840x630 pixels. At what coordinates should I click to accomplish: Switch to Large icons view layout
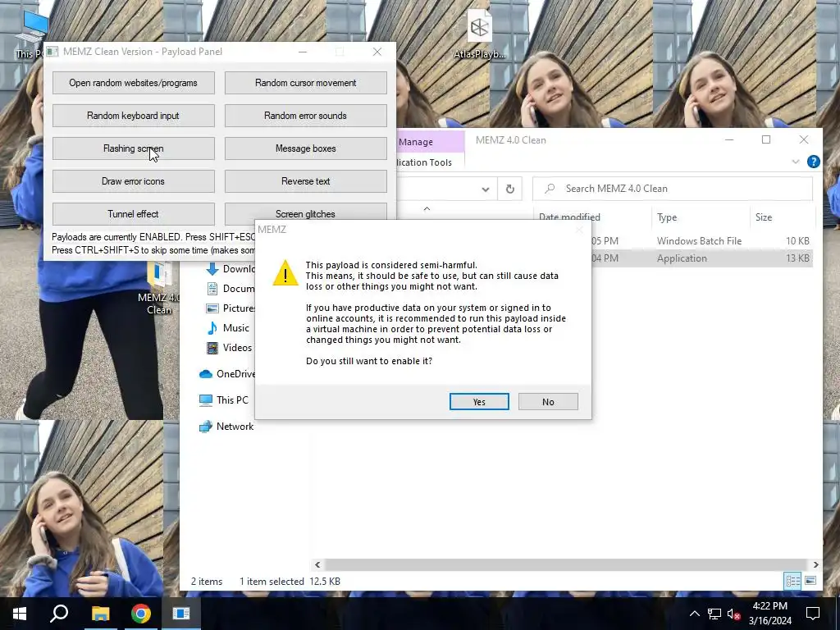pos(810,581)
